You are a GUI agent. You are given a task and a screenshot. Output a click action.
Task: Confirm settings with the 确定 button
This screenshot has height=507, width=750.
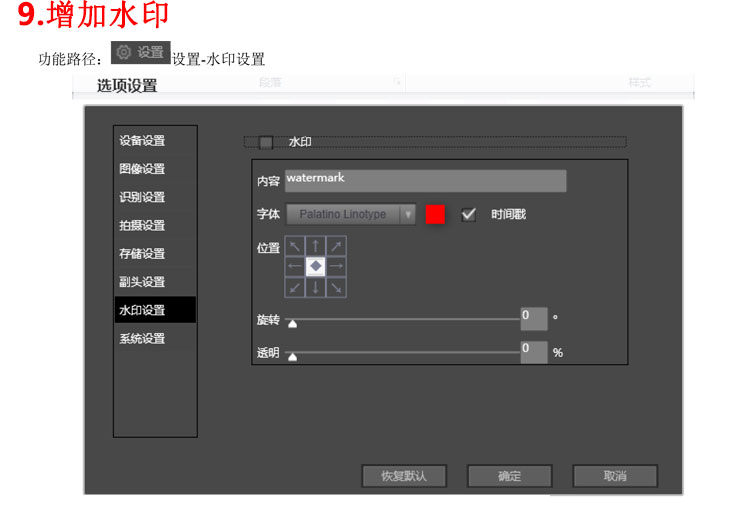[509, 476]
